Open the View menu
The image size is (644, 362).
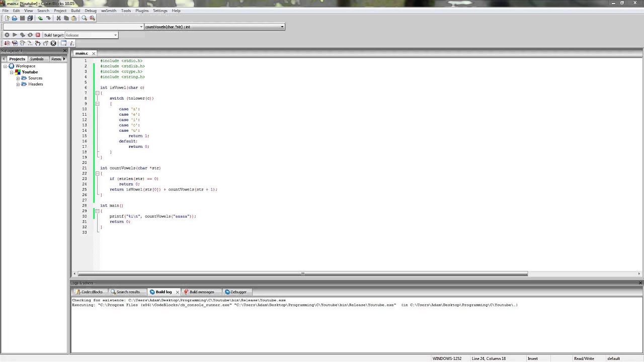pyautogui.click(x=29, y=11)
